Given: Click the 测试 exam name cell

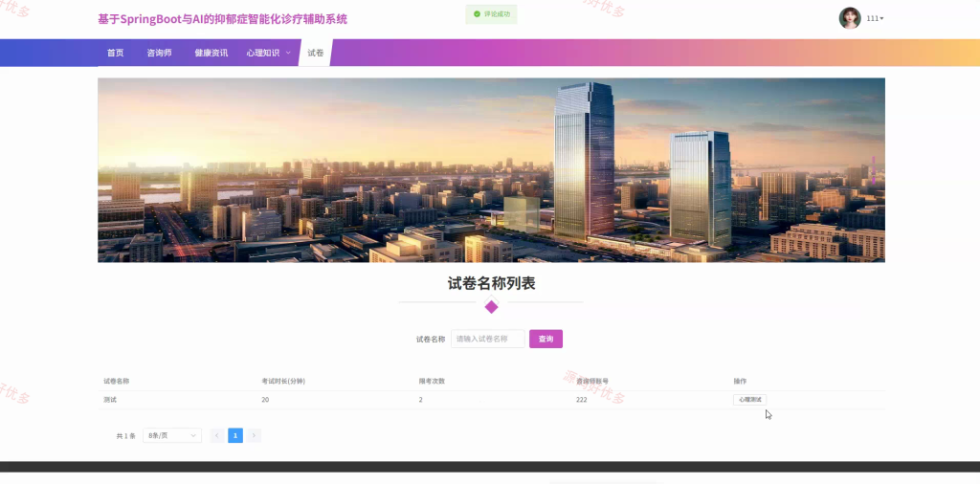Looking at the screenshot, I should pos(110,400).
